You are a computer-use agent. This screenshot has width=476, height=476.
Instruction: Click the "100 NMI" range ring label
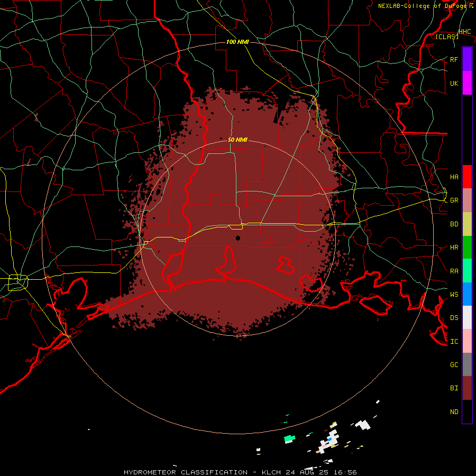(x=237, y=42)
